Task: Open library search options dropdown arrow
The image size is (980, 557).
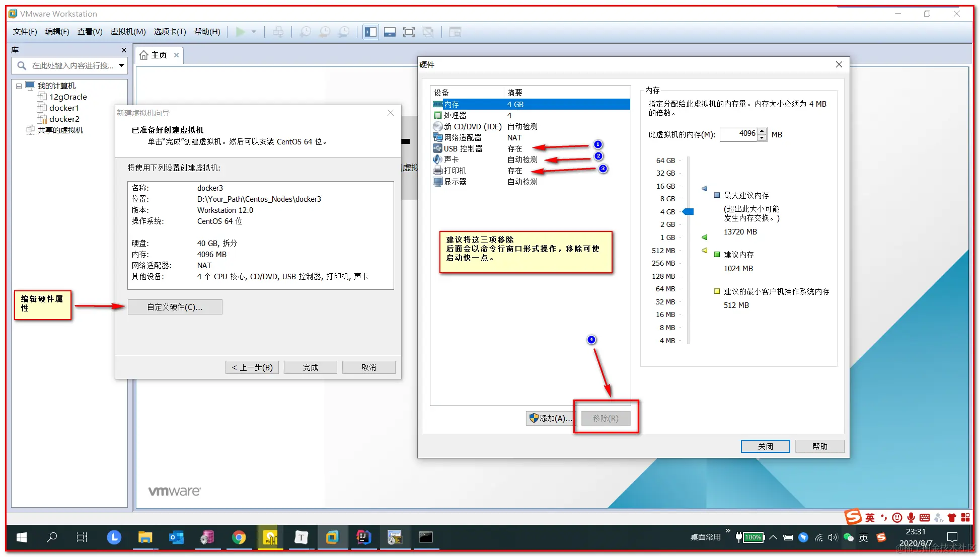Action: 121,65
